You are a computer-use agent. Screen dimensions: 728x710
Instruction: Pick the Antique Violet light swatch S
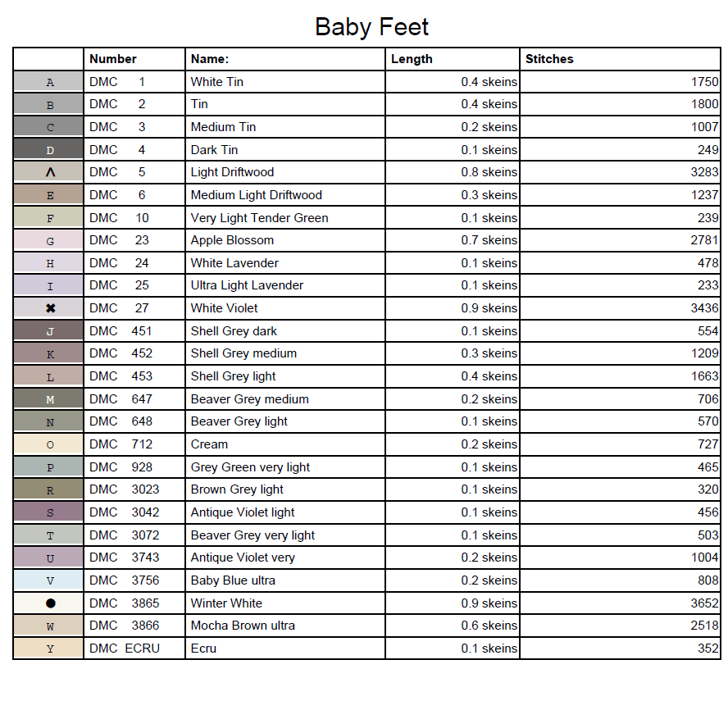(x=49, y=512)
